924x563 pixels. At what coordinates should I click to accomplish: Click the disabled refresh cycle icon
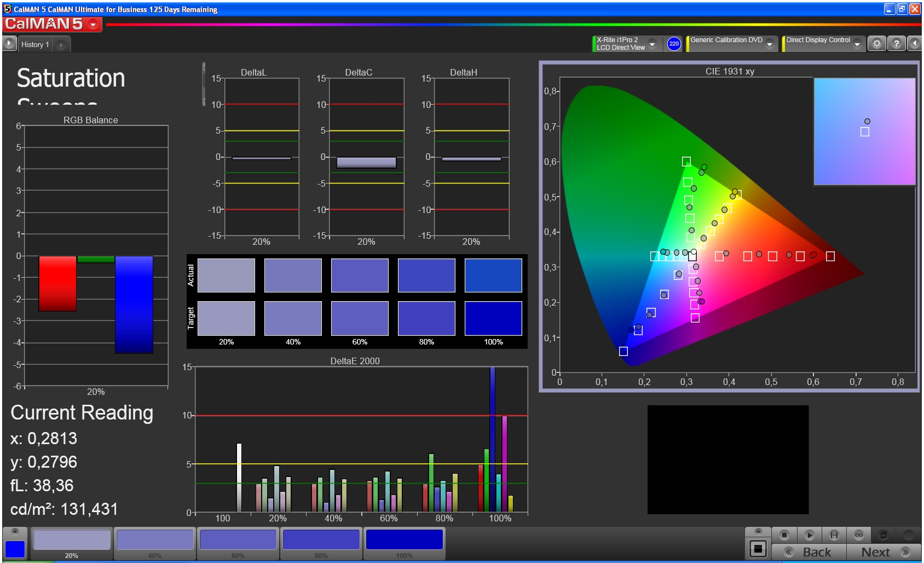coord(883,535)
